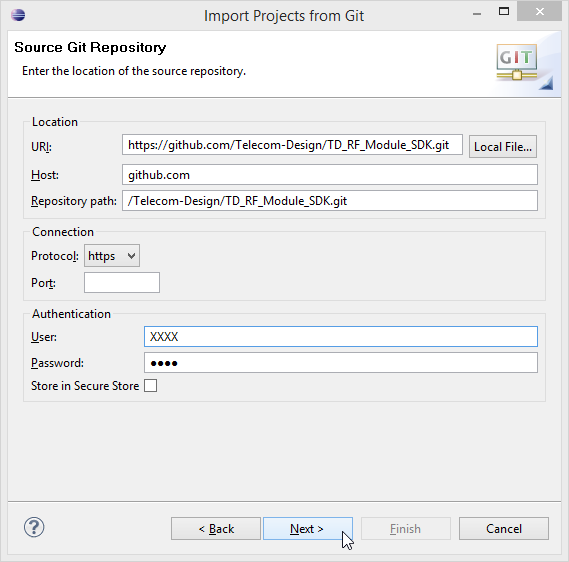This screenshot has height=562, width=569.
Task: Cancel the import dialog
Action: coord(504,529)
